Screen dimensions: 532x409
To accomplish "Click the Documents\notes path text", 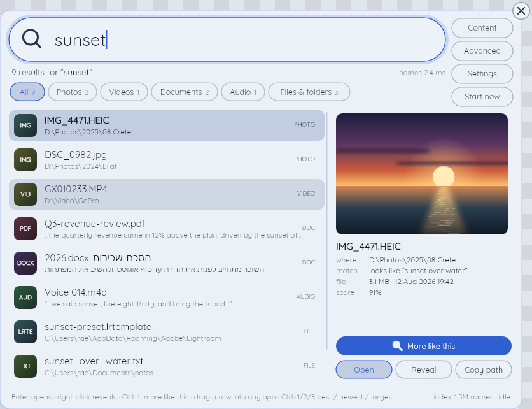I will (99, 373).
